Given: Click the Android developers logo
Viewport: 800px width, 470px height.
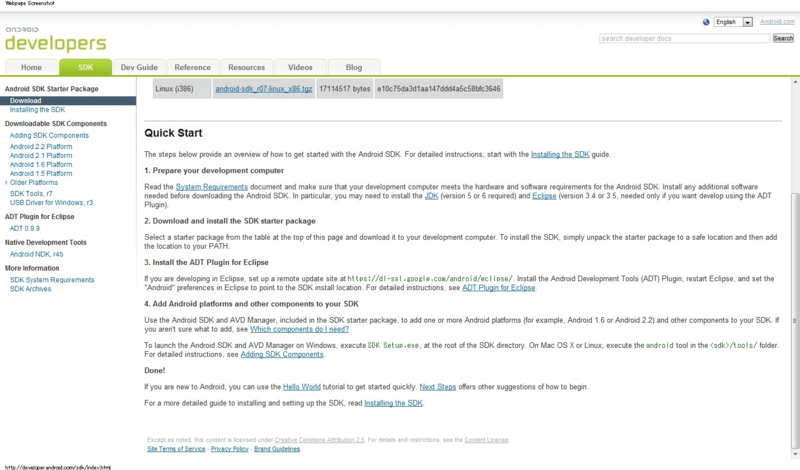Looking at the screenshot, I should [x=56, y=39].
